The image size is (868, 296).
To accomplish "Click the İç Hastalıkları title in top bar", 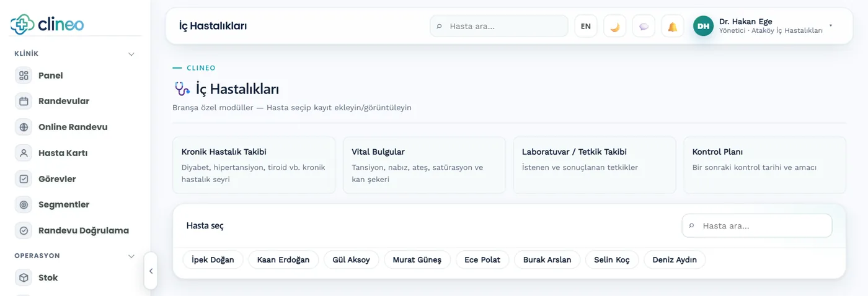I will 213,26.
